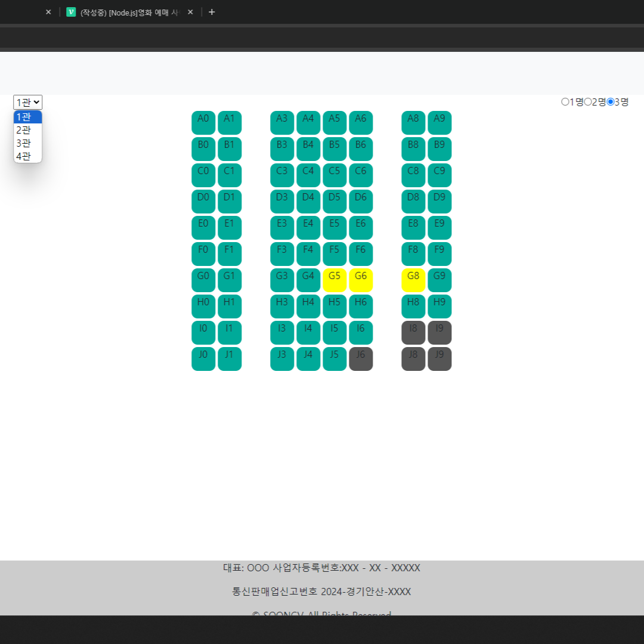This screenshot has height=644, width=644.
Task: Select seat J0 in the bottom row
Action: pyautogui.click(x=203, y=358)
